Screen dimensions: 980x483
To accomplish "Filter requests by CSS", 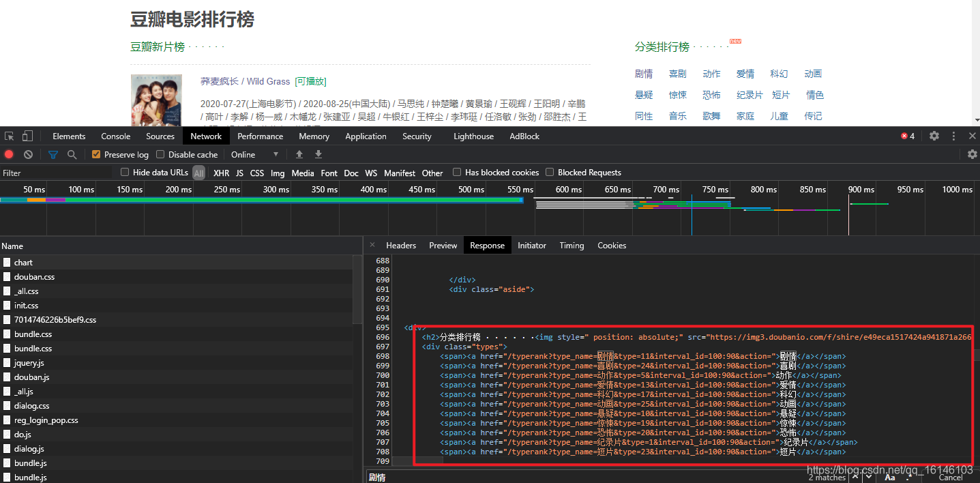I will pyautogui.click(x=256, y=173).
